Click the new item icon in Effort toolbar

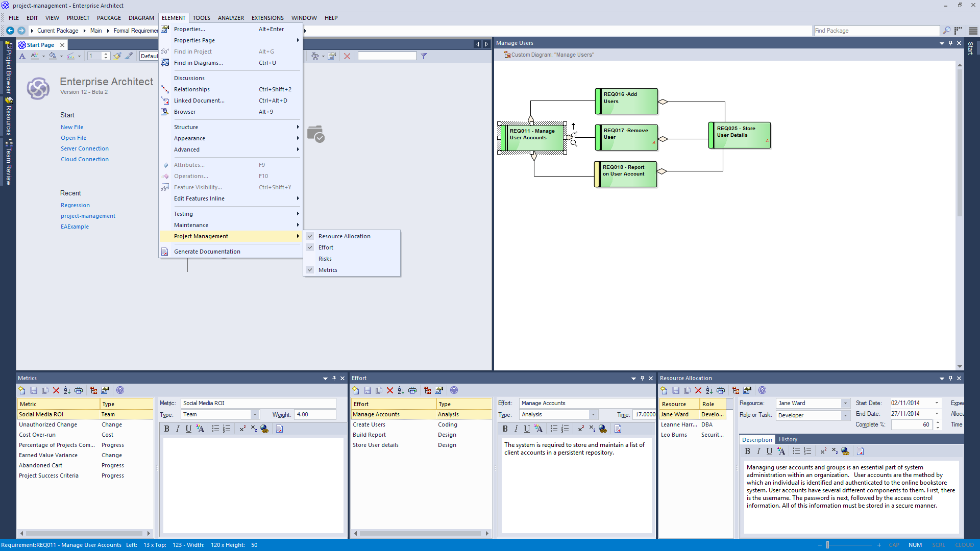click(x=356, y=390)
